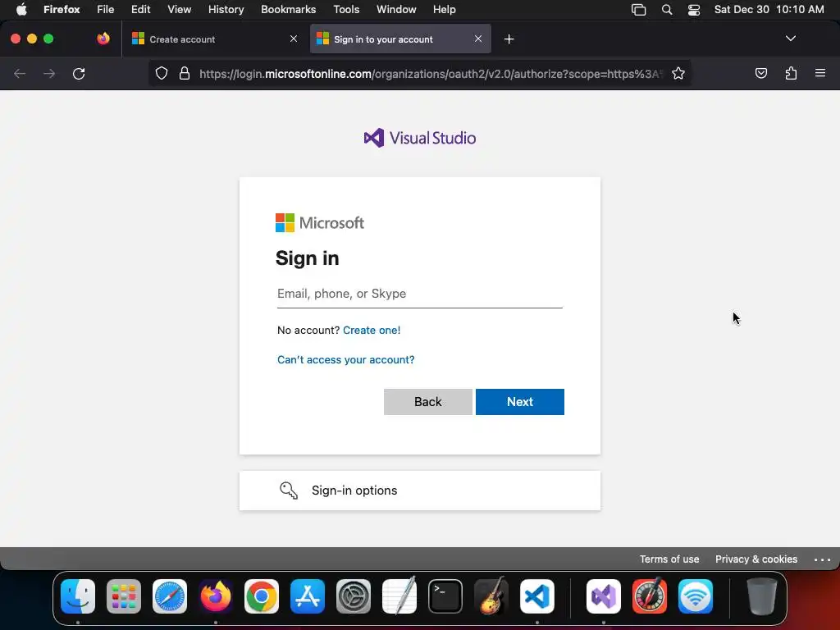This screenshot has width=840, height=630.
Task: Launch Safari from the Dock
Action: tap(170, 596)
